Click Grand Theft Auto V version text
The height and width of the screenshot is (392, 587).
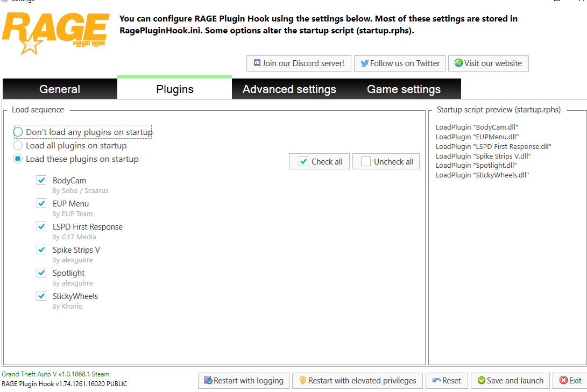click(56, 374)
